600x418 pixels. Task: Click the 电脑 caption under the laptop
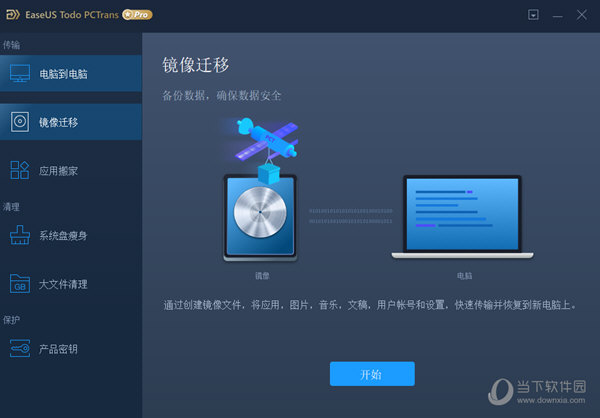tap(465, 276)
